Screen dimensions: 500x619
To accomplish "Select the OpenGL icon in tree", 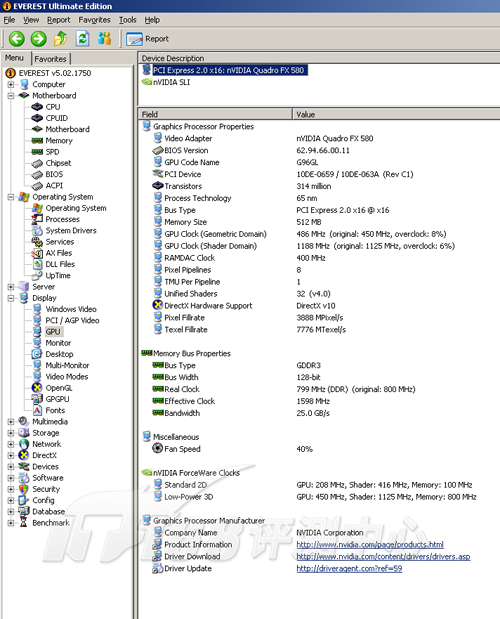I will tap(37, 388).
